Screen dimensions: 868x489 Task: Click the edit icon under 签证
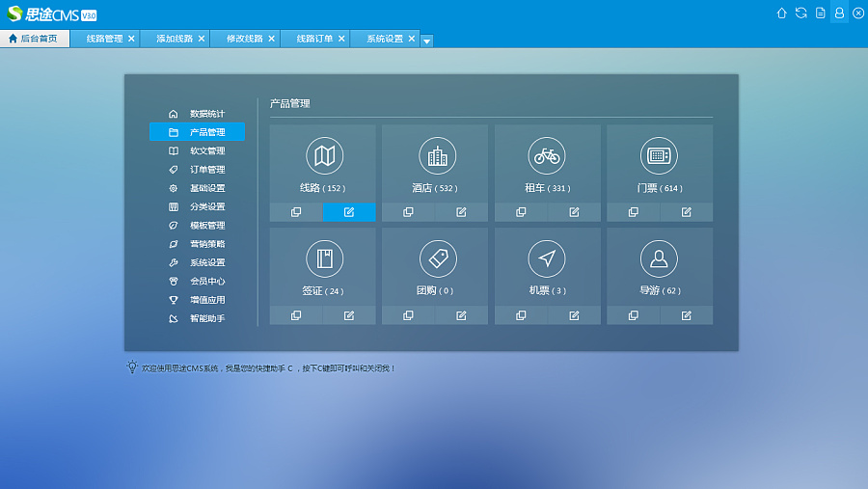pos(349,315)
